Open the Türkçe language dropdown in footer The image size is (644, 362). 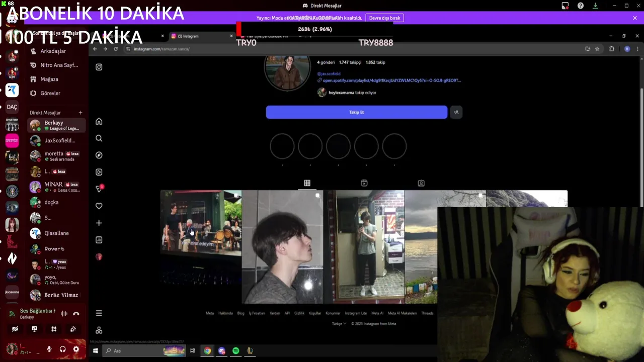pos(339,324)
